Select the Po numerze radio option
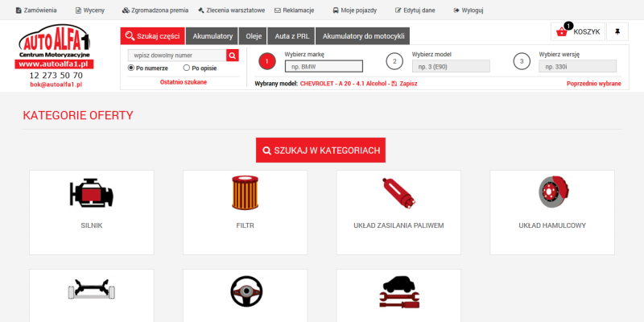Screen dimensions: 644x322 pos(131,68)
